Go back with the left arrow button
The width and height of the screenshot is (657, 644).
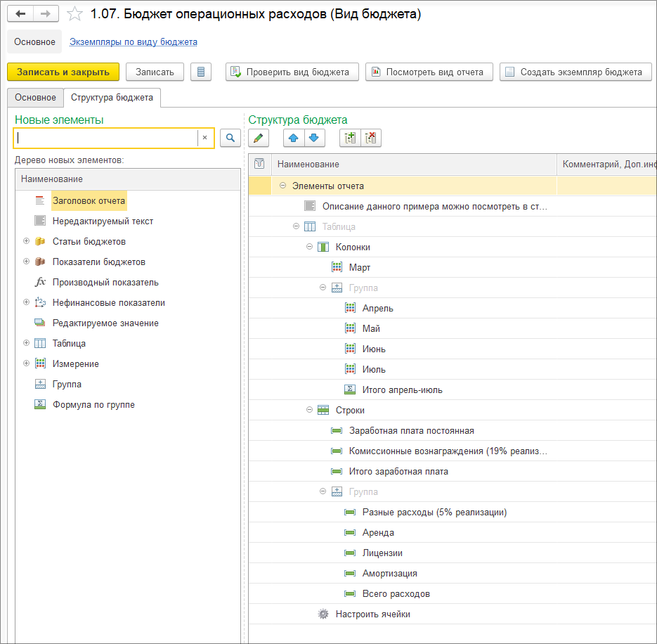[20, 14]
